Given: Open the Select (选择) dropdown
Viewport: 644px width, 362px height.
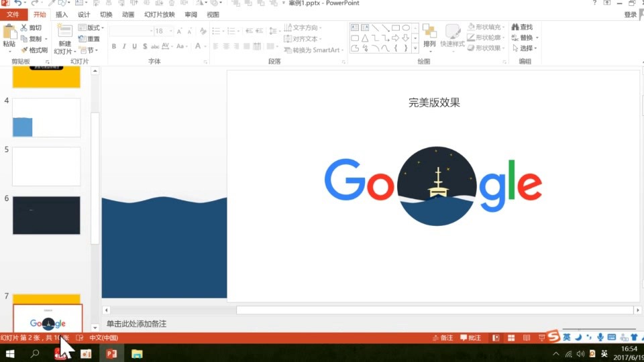Looking at the screenshot, I should [525, 48].
